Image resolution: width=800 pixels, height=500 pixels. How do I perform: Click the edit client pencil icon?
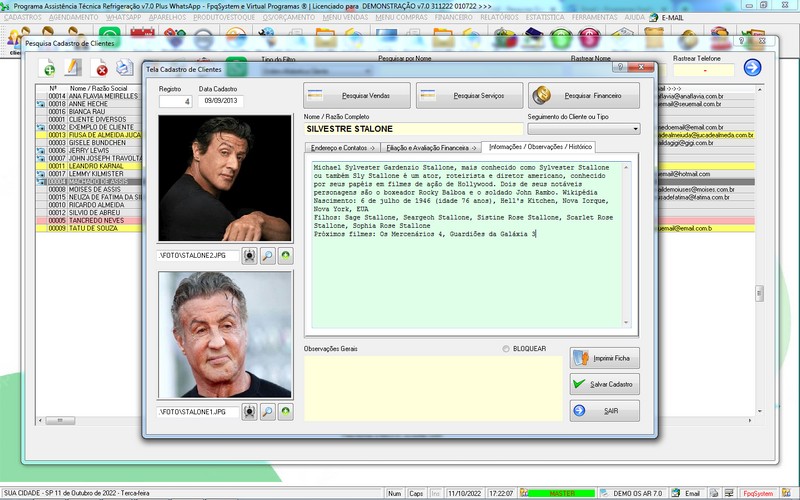(73, 68)
